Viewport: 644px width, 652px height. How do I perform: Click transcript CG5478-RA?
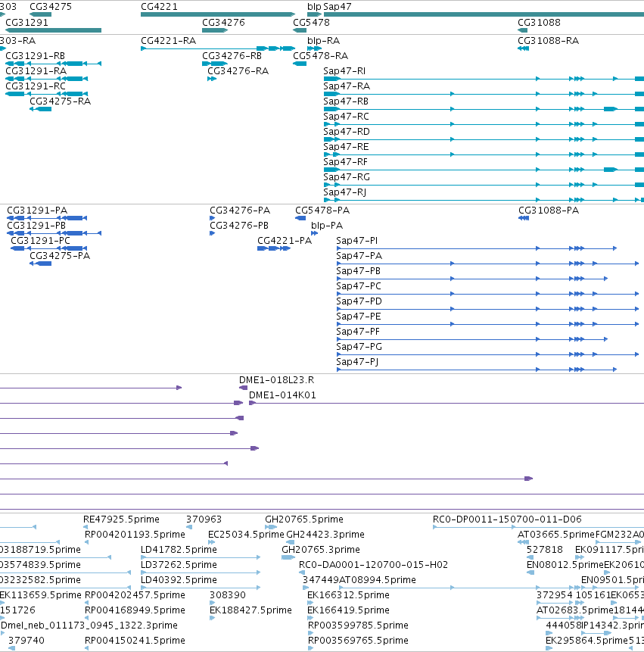[x=320, y=56]
